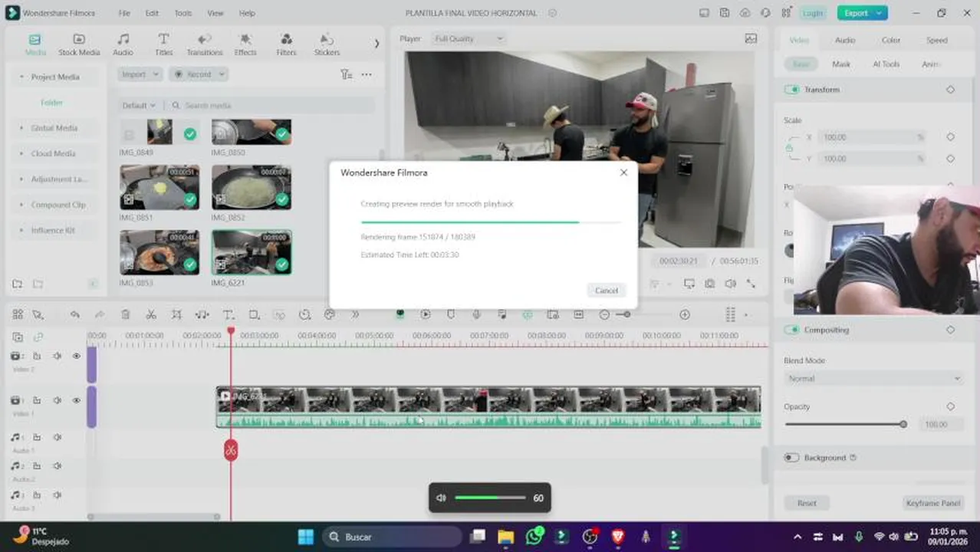This screenshot has height=552, width=980.
Task: Click the save project icon in title bar
Action: [x=725, y=13]
